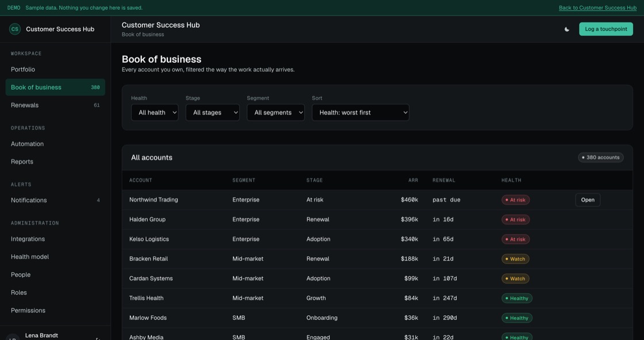Click At risk badge for Halden Group
The image size is (644, 340).
pos(515,220)
